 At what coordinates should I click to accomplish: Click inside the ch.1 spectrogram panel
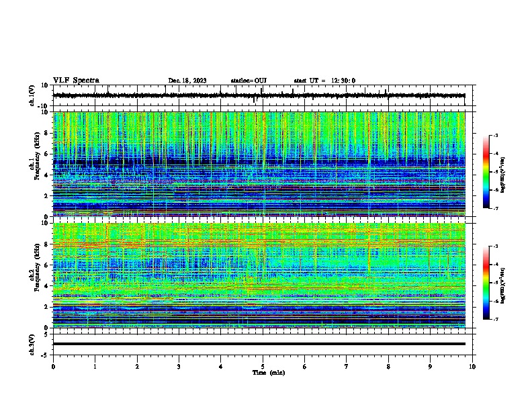point(259,164)
